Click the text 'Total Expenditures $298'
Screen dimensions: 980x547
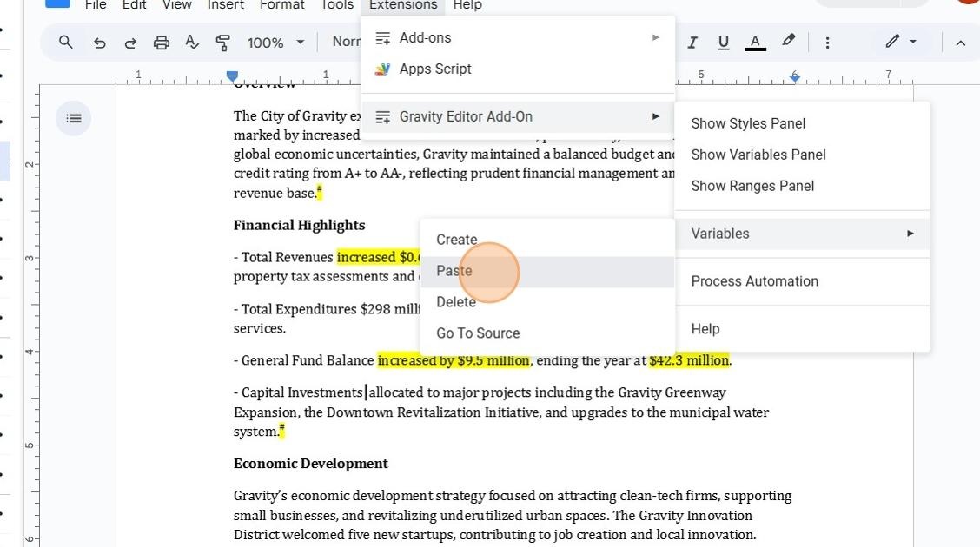[x=315, y=309]
